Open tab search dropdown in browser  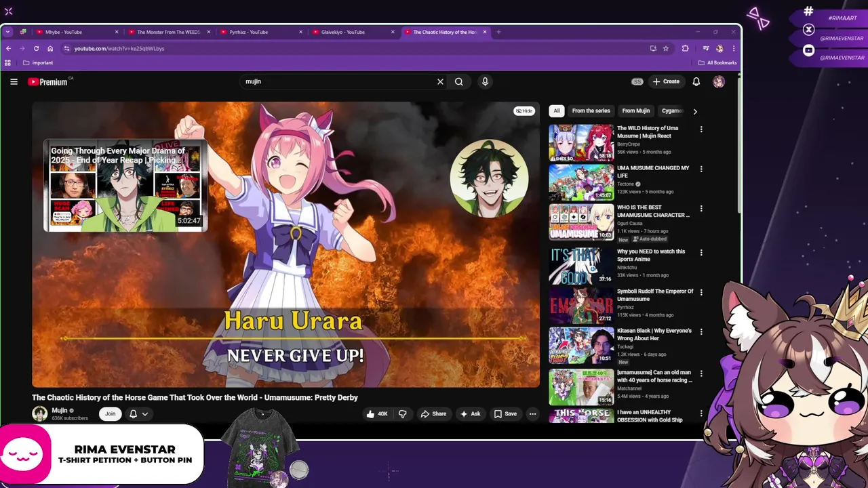tap(7, 32)
